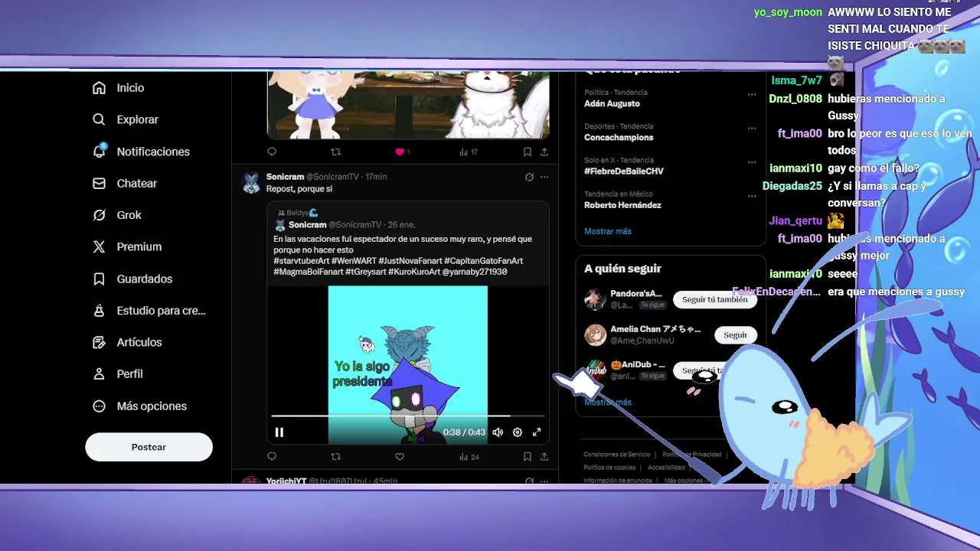Enter video fullscreen mode
Screen dimensions: 980x551
point(537,432)
